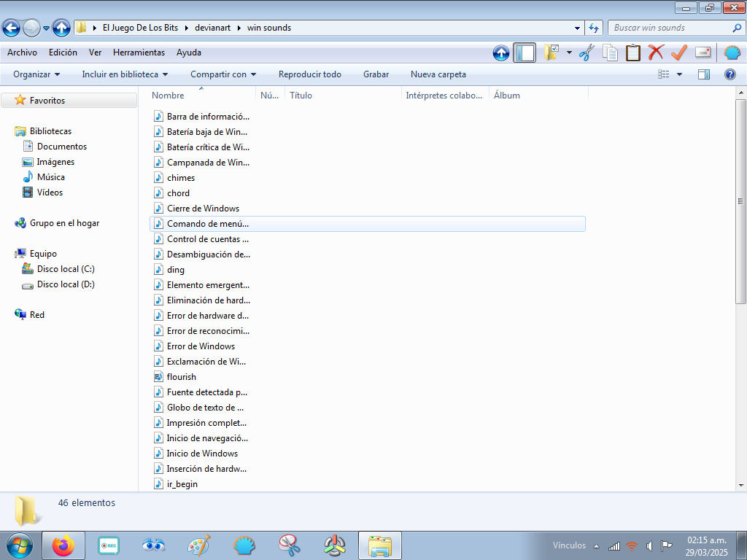This screenshot has width=747, height=560.
Task: Toggle the preview pane icon in the toolbar
Action: click(x=703, y=74)
